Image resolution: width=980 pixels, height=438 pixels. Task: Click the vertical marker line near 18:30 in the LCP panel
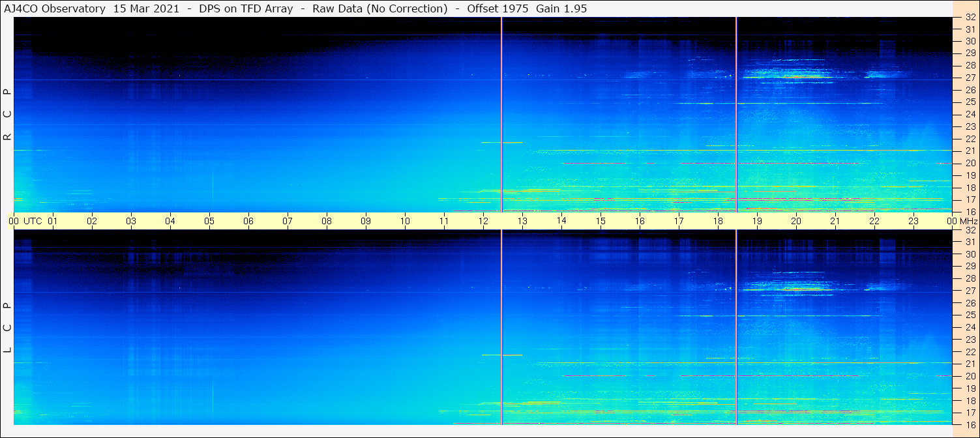click(x=736, y=327)
